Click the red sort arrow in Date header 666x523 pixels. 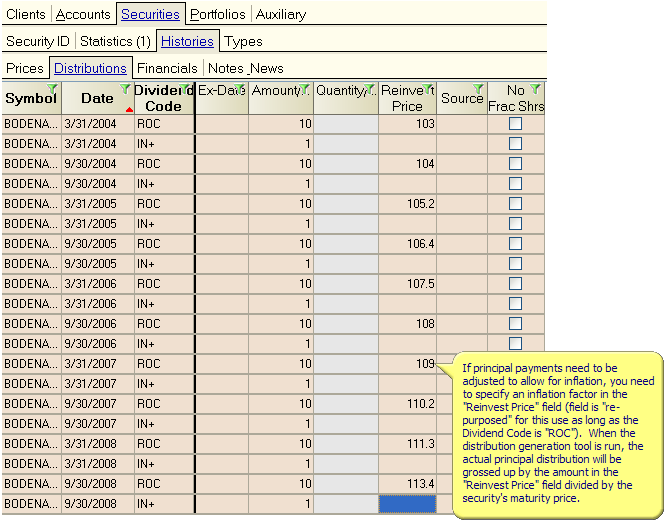128,108
